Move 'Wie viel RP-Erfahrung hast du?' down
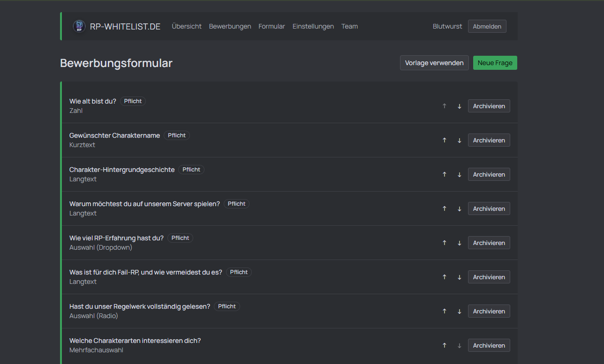Screen dimensions: 604x364 pyautogui.click(x=460, y=243)
